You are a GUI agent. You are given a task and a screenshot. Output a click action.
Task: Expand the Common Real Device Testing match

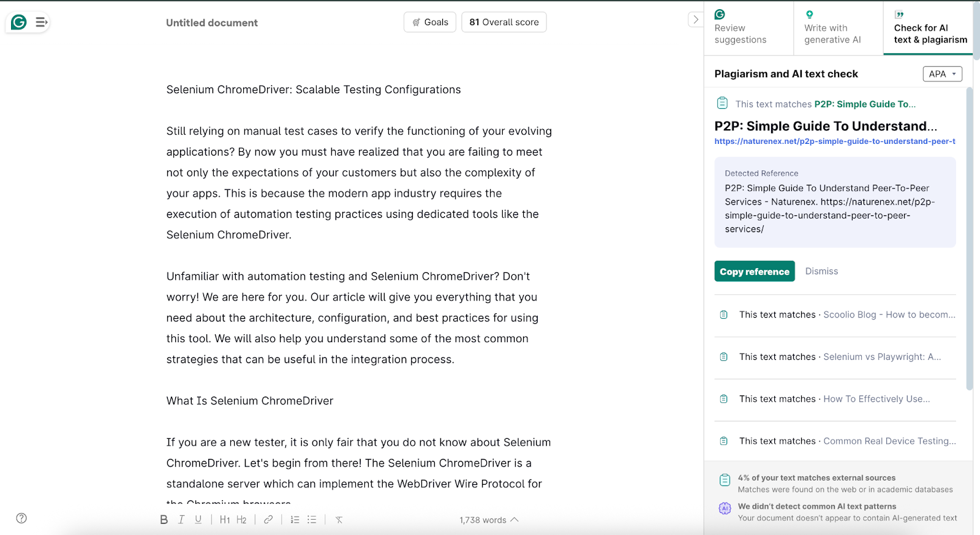point(835,441)
